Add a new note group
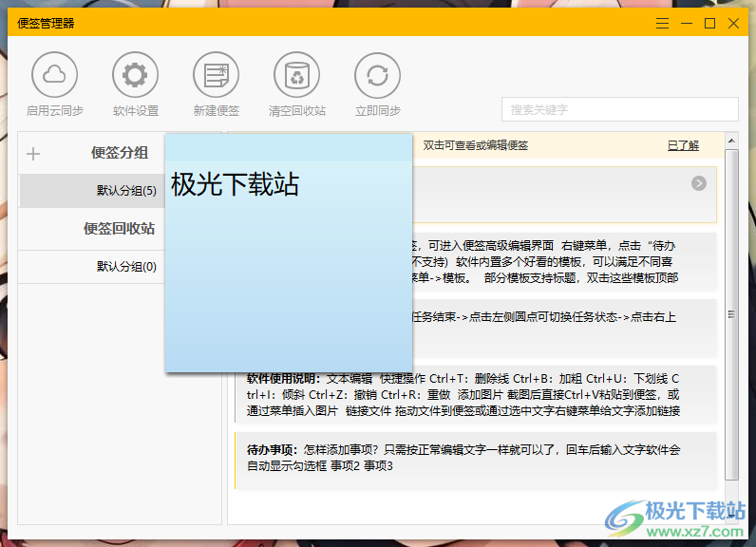Viewport: 756px width, 547px height. coord(33,154)
